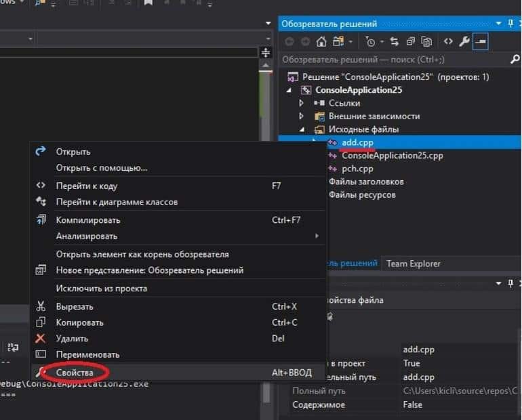Click the editor split window handle icon
The height and width of the screenshot is (420, 522).
pyautogui.click(x=265, y=52)
